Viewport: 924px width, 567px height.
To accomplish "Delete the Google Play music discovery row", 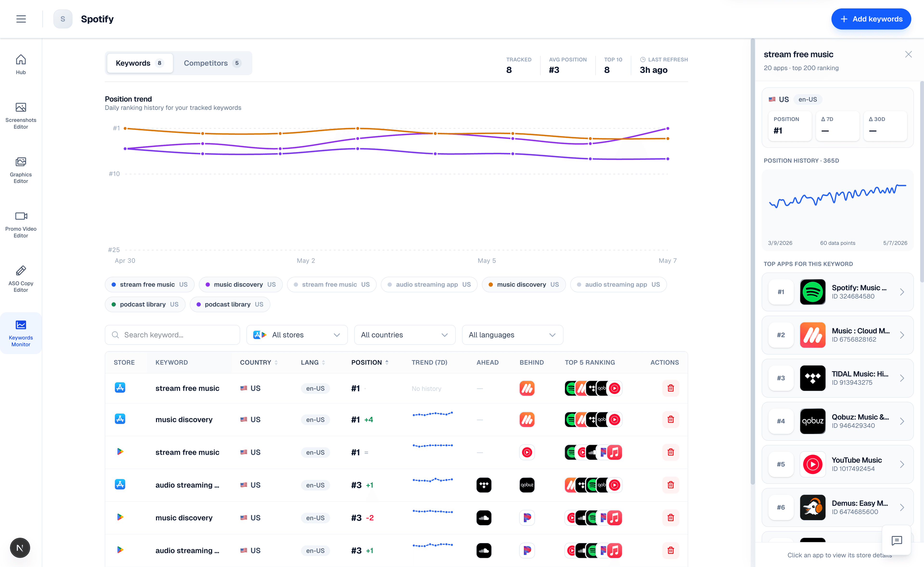I will (x=670, y=517).
